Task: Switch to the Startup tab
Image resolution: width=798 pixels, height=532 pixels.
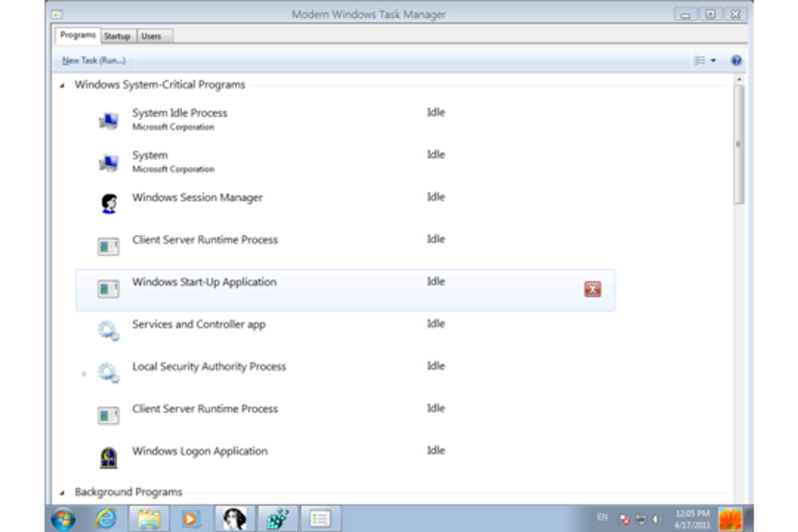Action: click(117, 36)
